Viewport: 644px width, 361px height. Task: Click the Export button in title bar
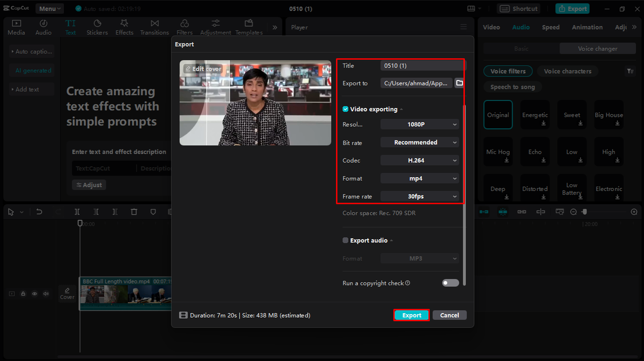pyautogui.click(x=572, y=9)
